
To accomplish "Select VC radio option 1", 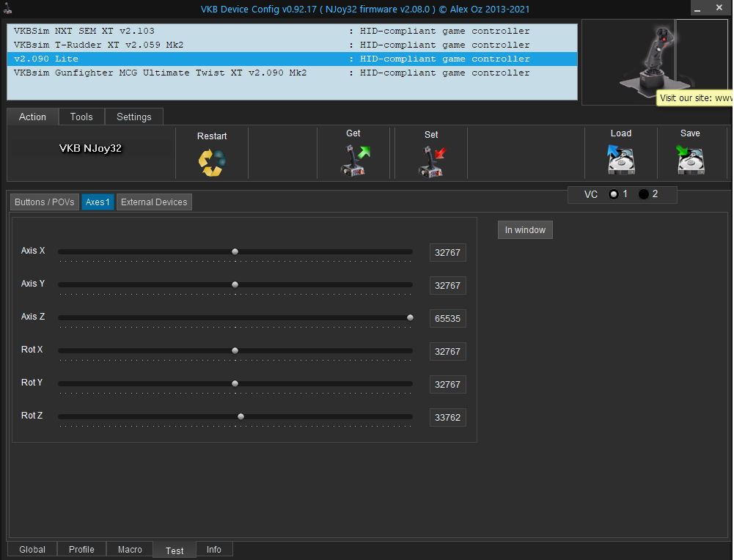I will [613, 194].
